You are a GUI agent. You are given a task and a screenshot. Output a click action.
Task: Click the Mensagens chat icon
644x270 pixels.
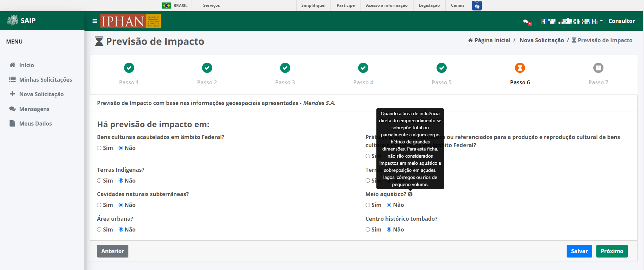click(13, 109)
